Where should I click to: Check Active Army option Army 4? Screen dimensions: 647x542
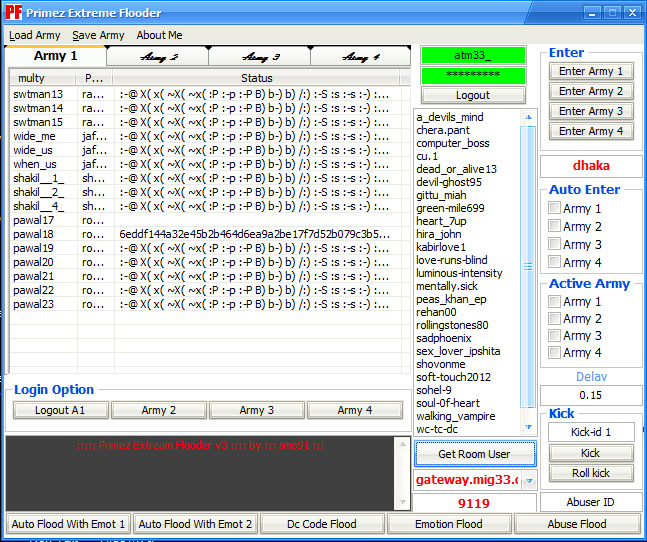pyautogui.click(x=554, y=353)
